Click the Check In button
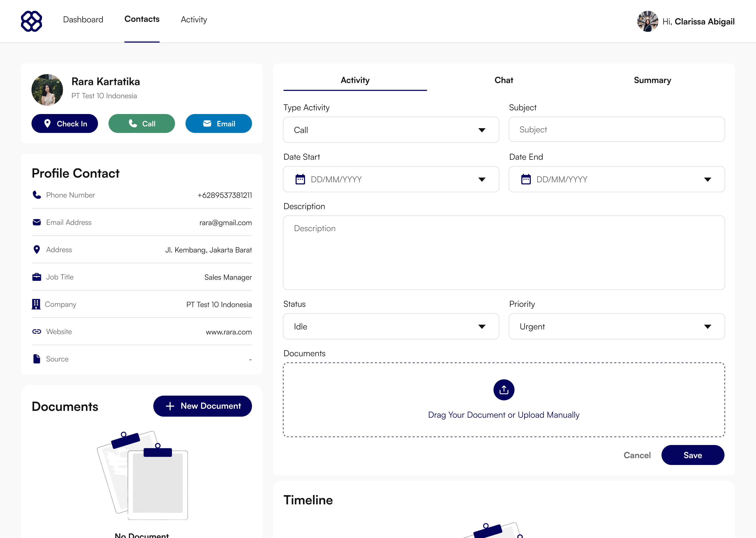This screenshot has height=538, width=756. click(x=65, y=123)
